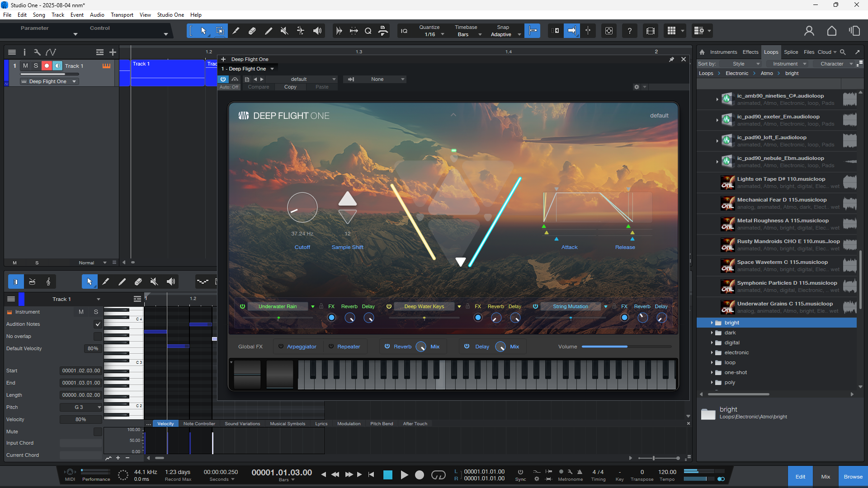
Task: Search the browser with the magnifier icon
Action: click(x=843, y=52)
